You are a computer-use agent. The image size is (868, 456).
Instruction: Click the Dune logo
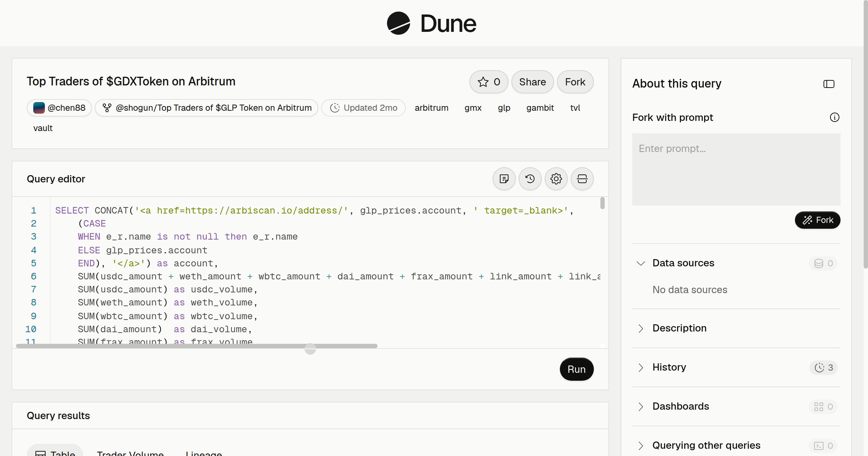point(431,23)
